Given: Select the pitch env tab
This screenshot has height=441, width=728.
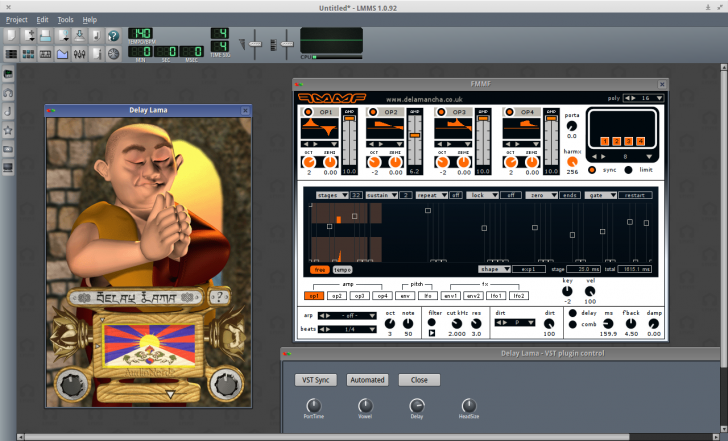Looking at the screenshot, I should (405, 296).
